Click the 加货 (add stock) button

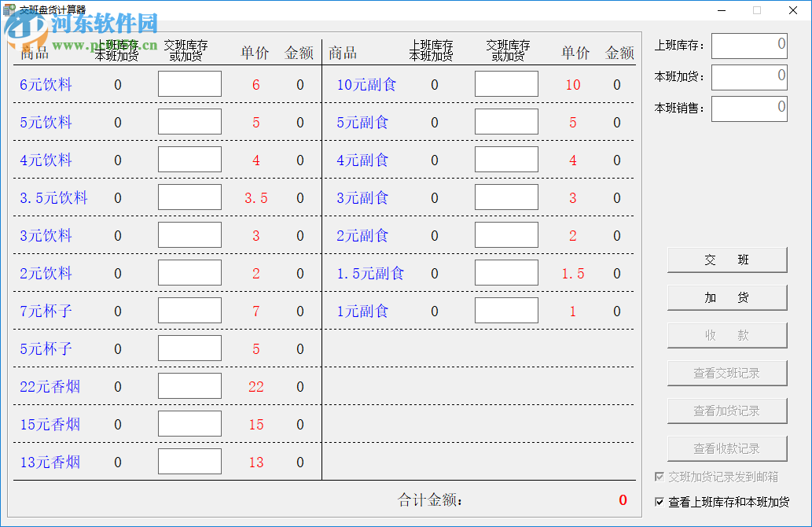click(726, 297)
